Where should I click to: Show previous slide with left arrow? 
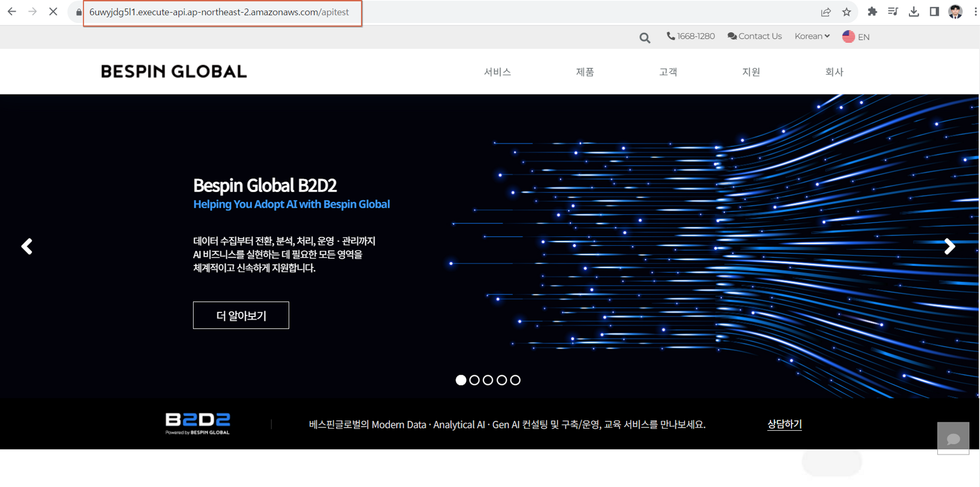27,246
